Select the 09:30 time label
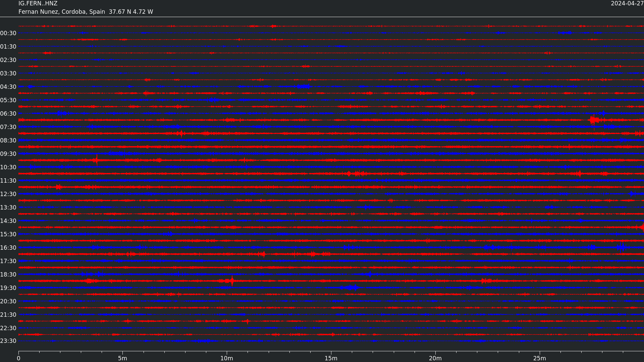Screen dimensions: 644x362 pos(8,154)
